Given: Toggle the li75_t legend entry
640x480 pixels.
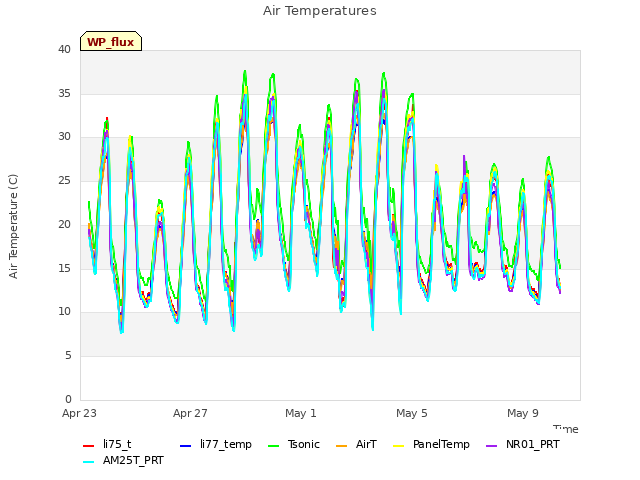Looking at the screenshot, I should tap(107, 444).
